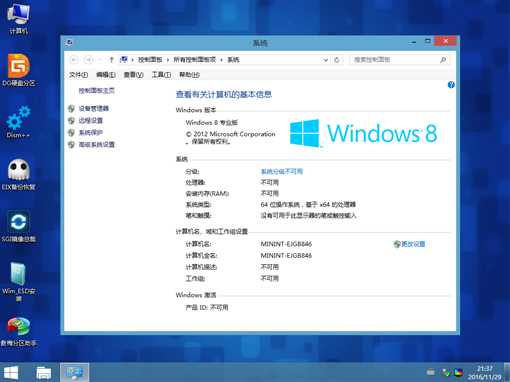This screenshot has height=382, width=510.
Task: Click the 产品 ID: 不可用 text
Action: coord(207,307)
